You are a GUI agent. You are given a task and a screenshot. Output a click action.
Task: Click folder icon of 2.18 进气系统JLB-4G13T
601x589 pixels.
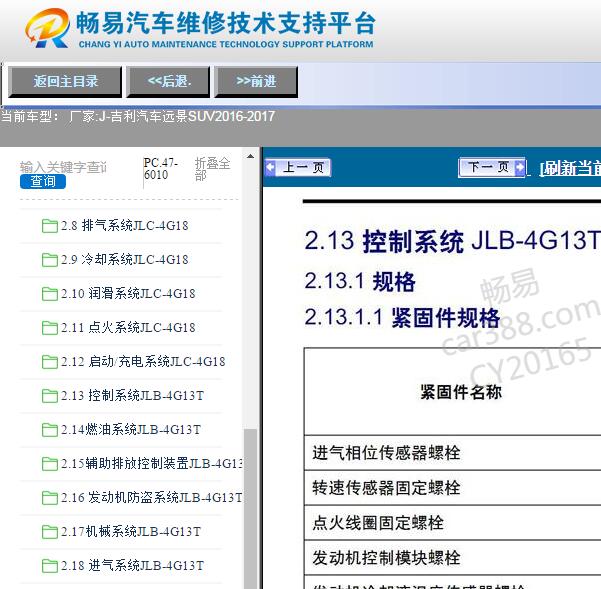pyautogui.click(x=49, y=566)
